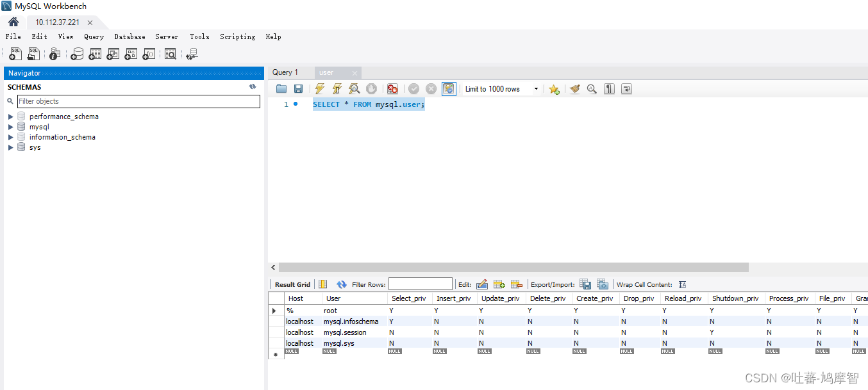Expand the mysql schema
The width and height of the screenshot is (868, 390).
[x=10, y=126]
